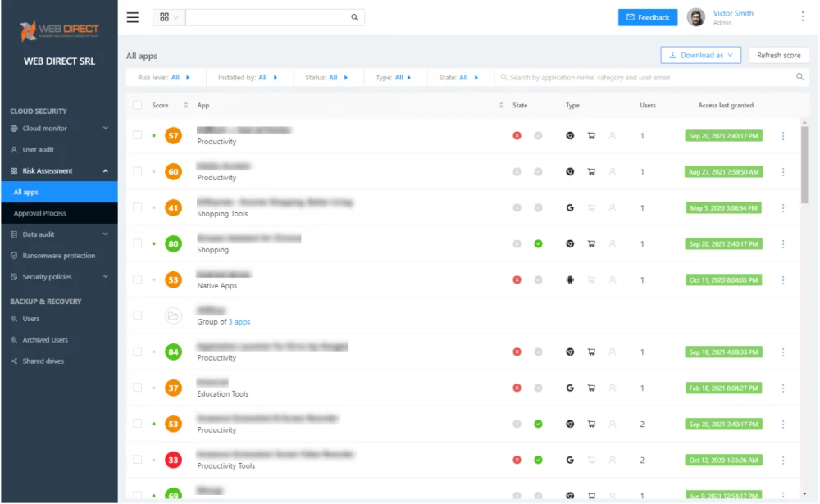Click the folder group icon for 3 apps
The image size is (820, 504).
tap(173, 316)
